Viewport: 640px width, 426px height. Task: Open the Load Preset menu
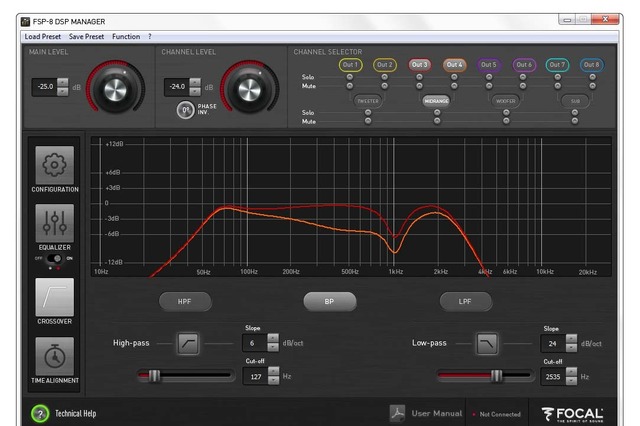(44, 36)
